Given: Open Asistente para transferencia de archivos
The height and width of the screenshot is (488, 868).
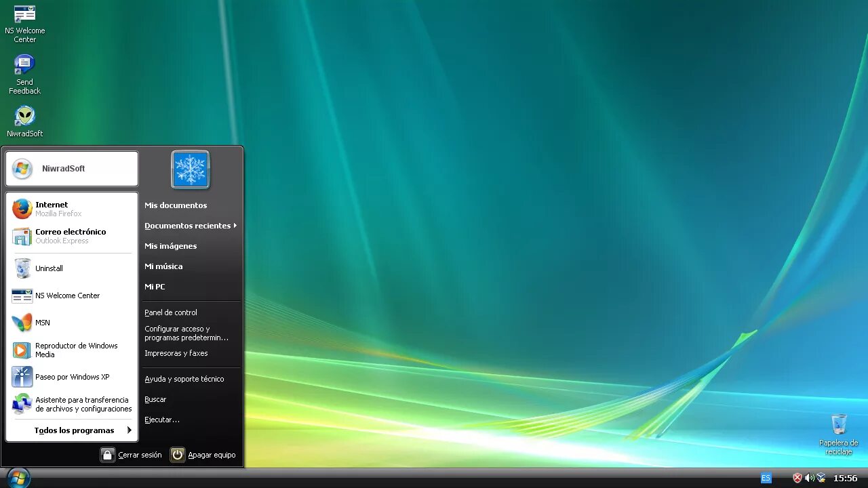Looking at the screenshot, I should tap(72, 404).
